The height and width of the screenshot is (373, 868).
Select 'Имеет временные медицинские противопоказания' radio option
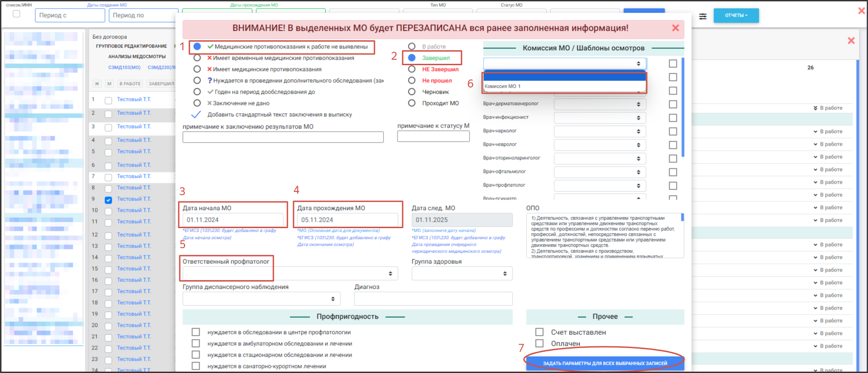coord(197,58)
